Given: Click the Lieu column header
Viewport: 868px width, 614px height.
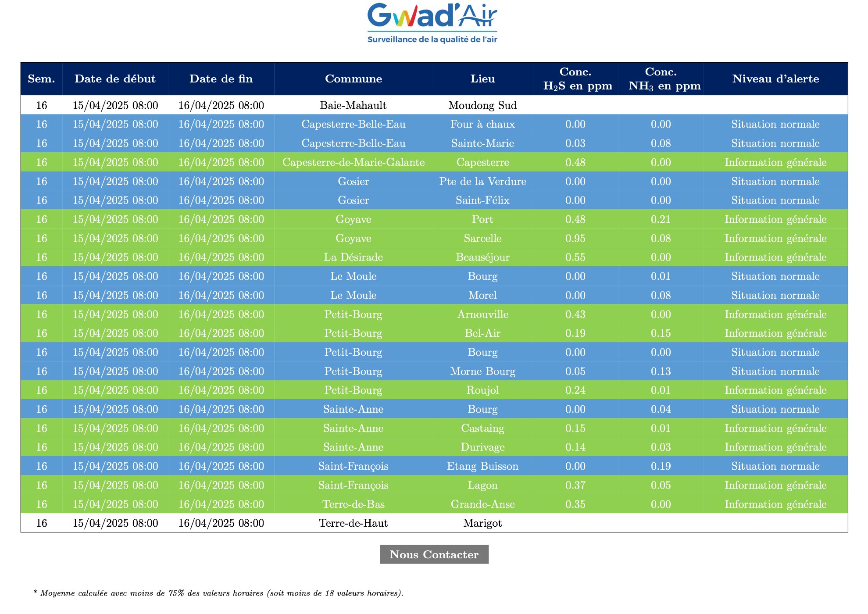Looking at the screenshot, I should (482, 79).
